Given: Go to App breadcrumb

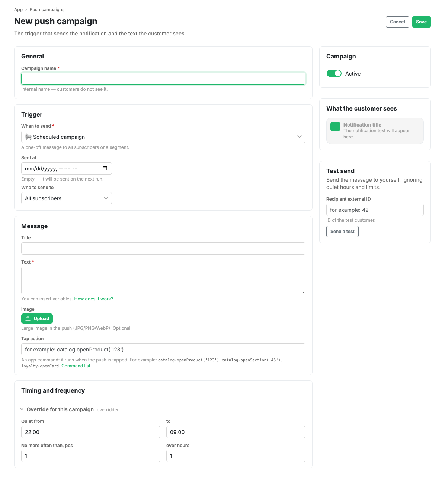Looking at the screenshot, I should pyautogui.click(x=18, y=10).
